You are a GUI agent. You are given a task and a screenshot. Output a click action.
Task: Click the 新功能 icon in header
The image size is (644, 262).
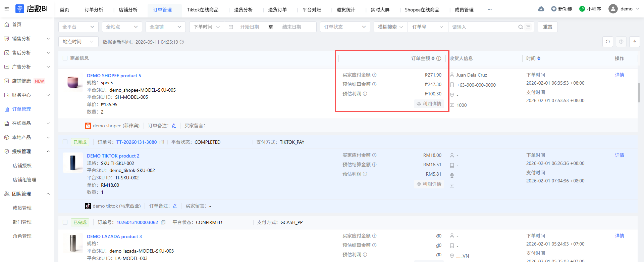click(x=554, y=9)
